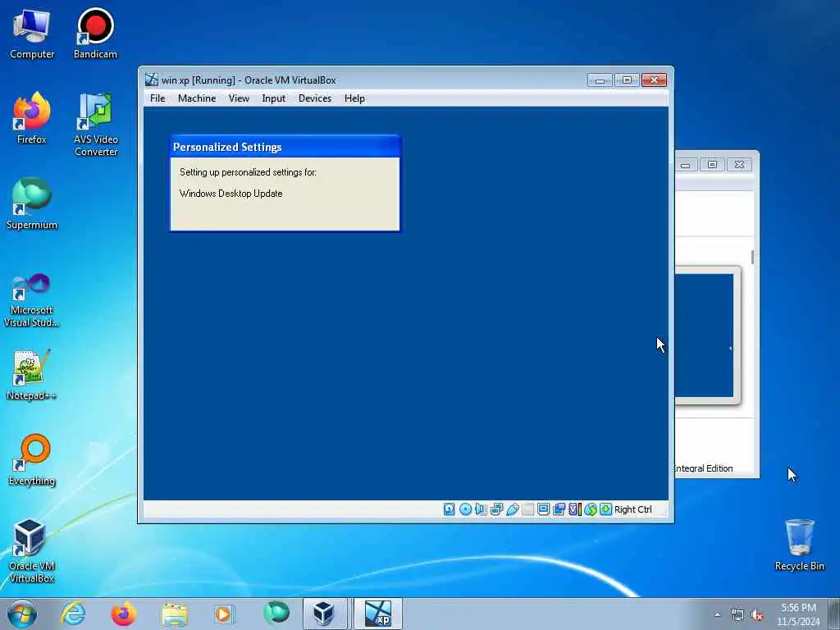This screenshot has width=840, height=630.
Task: Click the mouse integration status icon
Action: 591,509
